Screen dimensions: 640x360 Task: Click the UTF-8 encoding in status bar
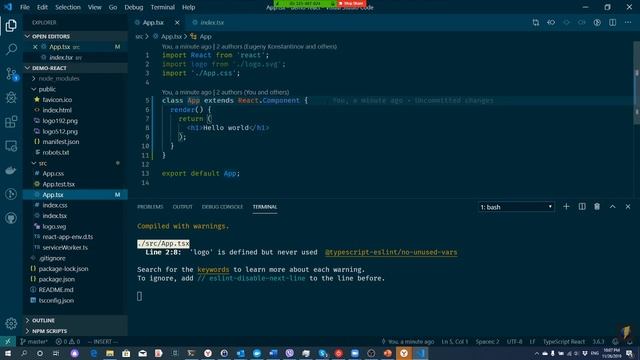tap(514, 342)
